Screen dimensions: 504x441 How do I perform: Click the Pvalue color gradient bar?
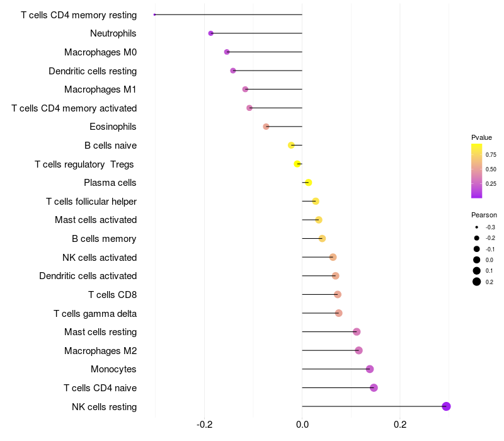[x=477, y=171]
